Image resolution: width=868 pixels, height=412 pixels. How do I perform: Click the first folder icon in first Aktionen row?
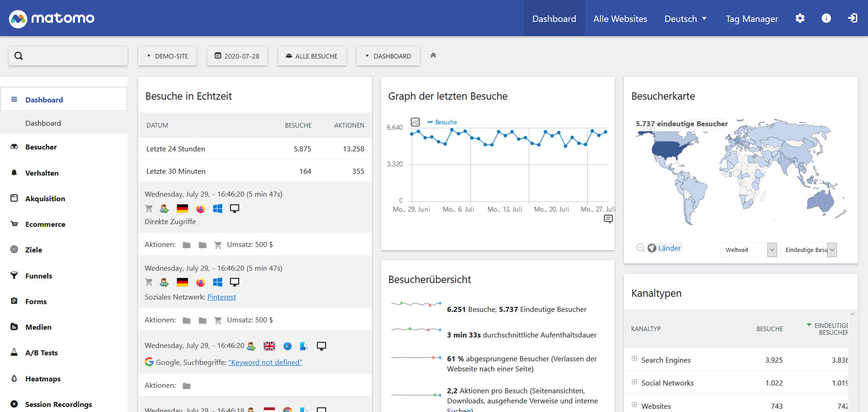187,245
